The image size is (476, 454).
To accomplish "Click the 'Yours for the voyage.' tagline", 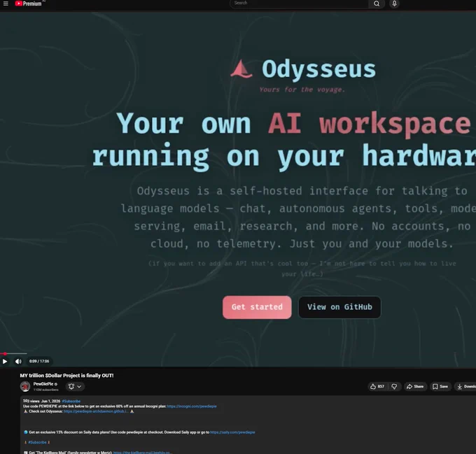I will click(302, 90).
